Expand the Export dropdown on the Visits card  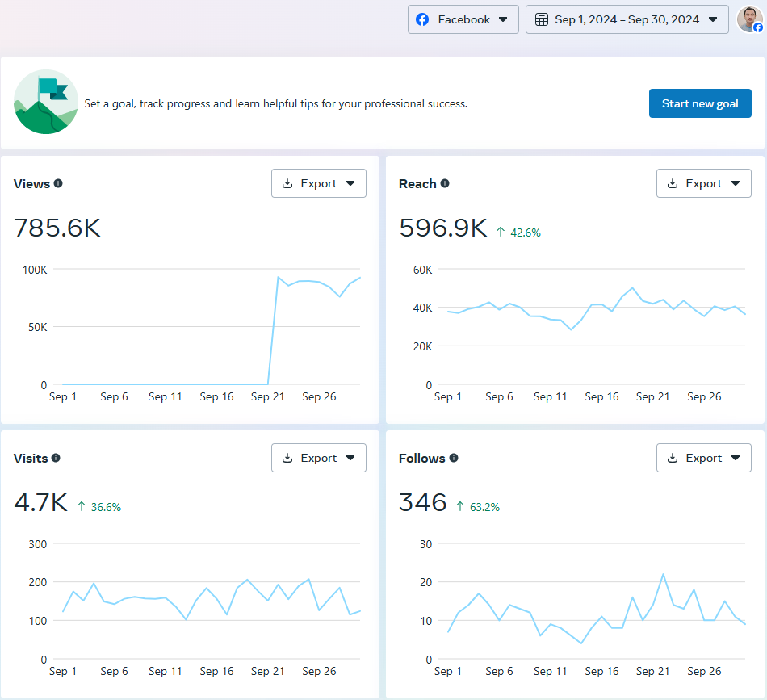point(352,458)
